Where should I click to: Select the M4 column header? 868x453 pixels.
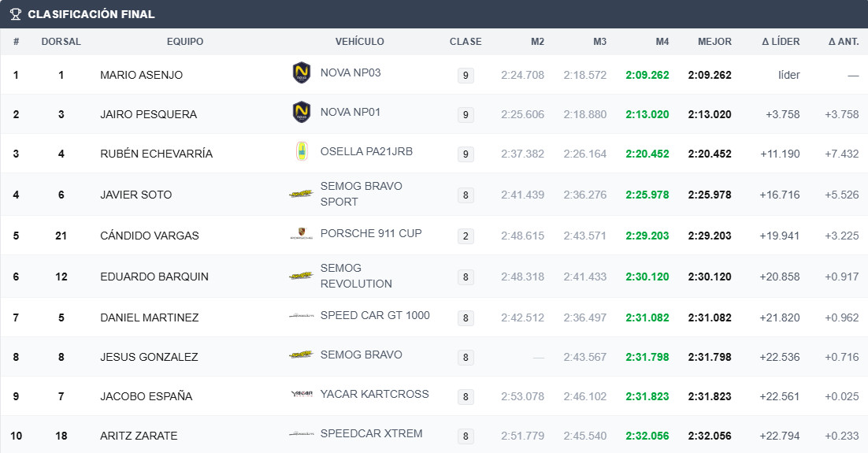(662, 42)
